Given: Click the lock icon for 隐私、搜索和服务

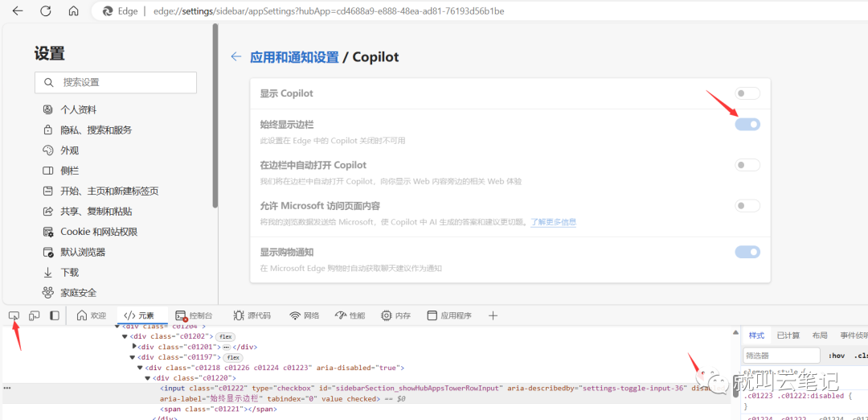Looking at the screenshot, I should [48, 130].
